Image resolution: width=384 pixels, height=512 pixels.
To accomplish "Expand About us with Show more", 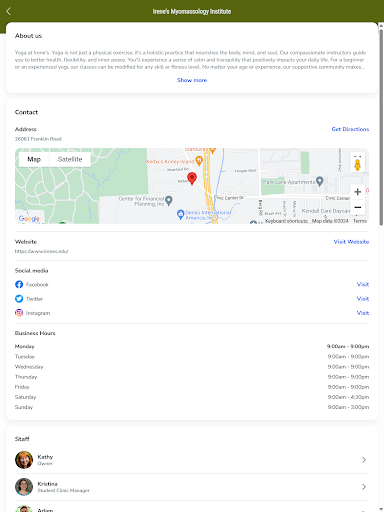I will point(192,80).
